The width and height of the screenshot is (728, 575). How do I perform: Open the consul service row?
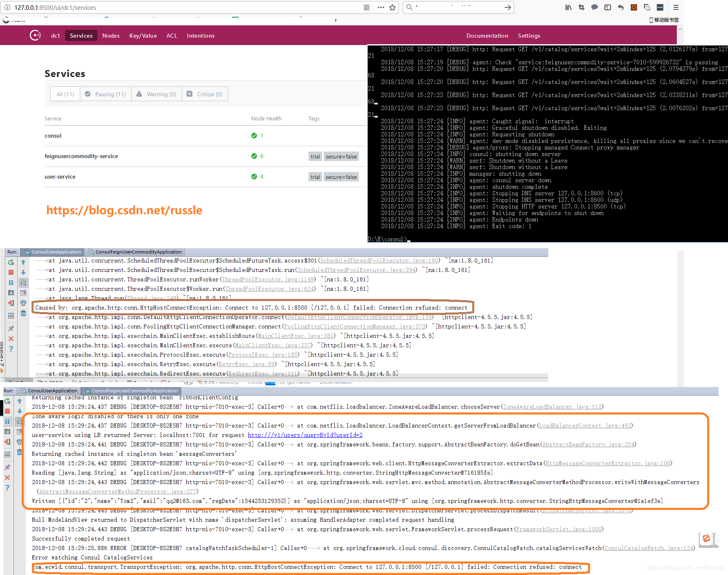click(x=205, y=136)
